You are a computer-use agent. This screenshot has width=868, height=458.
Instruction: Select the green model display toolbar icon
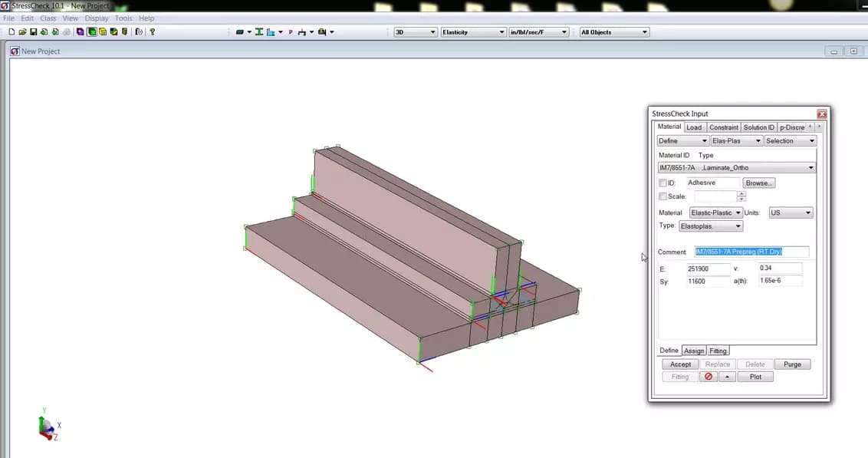[x=92, y=32]
